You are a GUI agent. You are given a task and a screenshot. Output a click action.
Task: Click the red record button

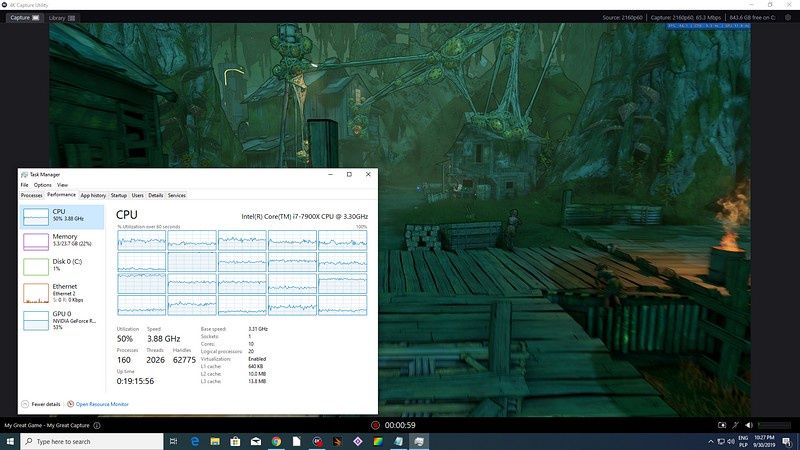click(375, 425)
